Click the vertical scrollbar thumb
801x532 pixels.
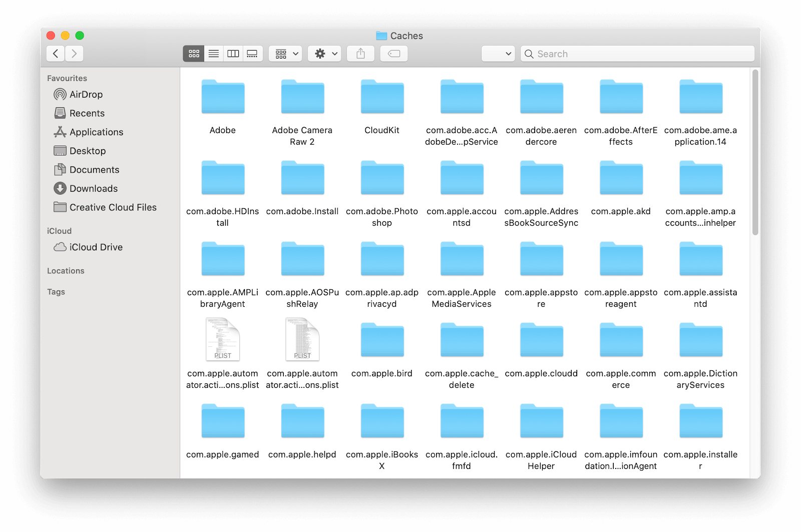[755, 152]
